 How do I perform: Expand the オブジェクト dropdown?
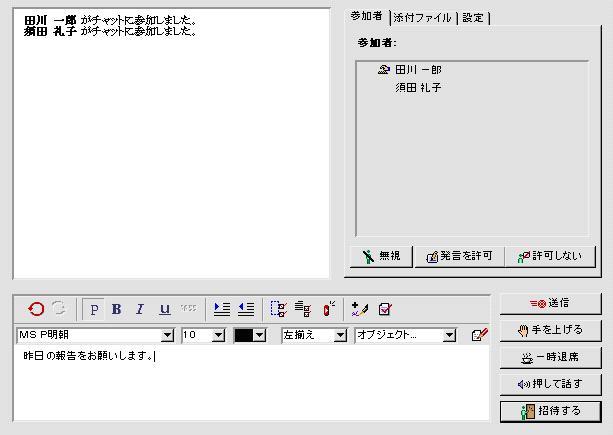point(449,335)
